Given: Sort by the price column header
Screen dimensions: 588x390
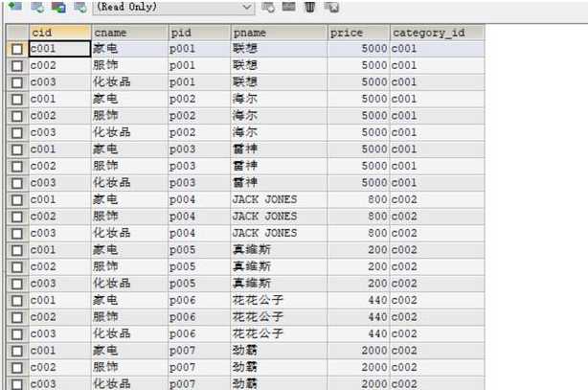Looking at the screenshot, I should [x=358, y=33].
